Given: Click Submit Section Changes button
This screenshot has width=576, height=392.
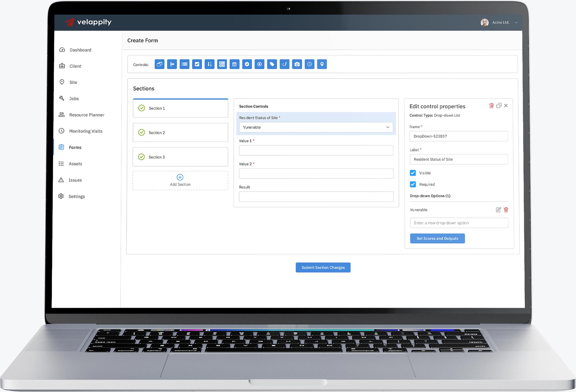Looking at the screenshot, I should (x=323, y=268).
